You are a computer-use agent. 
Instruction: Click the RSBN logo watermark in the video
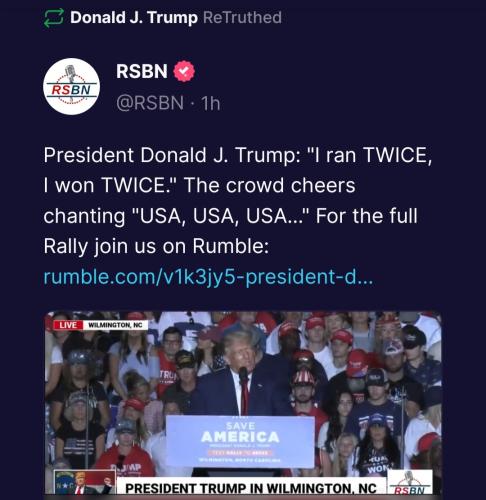coord(410,482)
